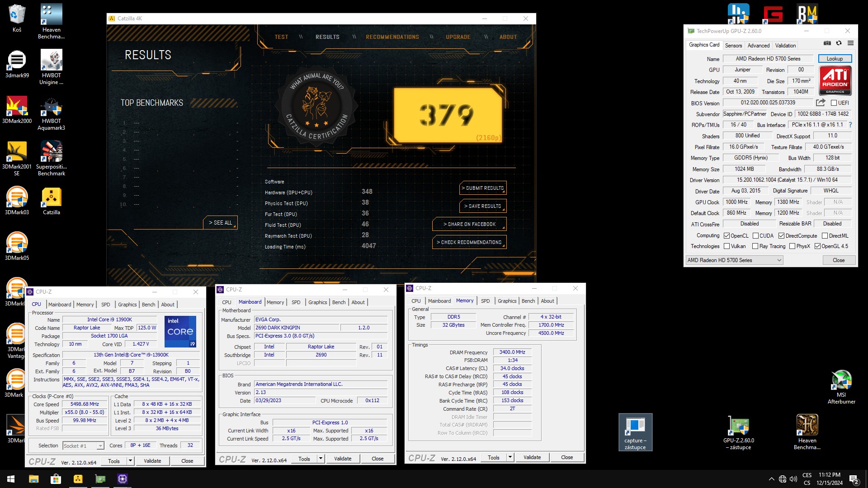Image resolution: width=868 pixels, height=488 pixels.
Task: Toggle the Ray Tracing checkbox
Action: tap(755, 246)
